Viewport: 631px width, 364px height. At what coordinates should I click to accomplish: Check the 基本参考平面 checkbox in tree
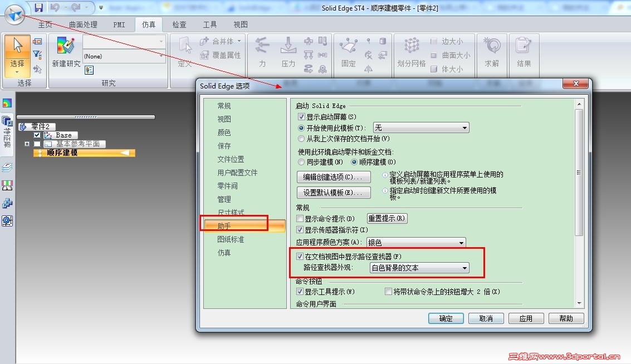(37, 144)
